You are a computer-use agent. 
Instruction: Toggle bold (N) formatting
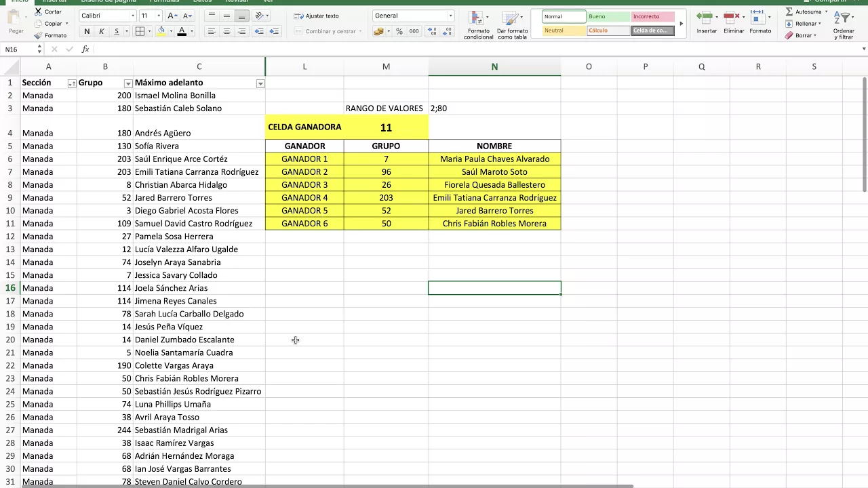coord(87,31)
